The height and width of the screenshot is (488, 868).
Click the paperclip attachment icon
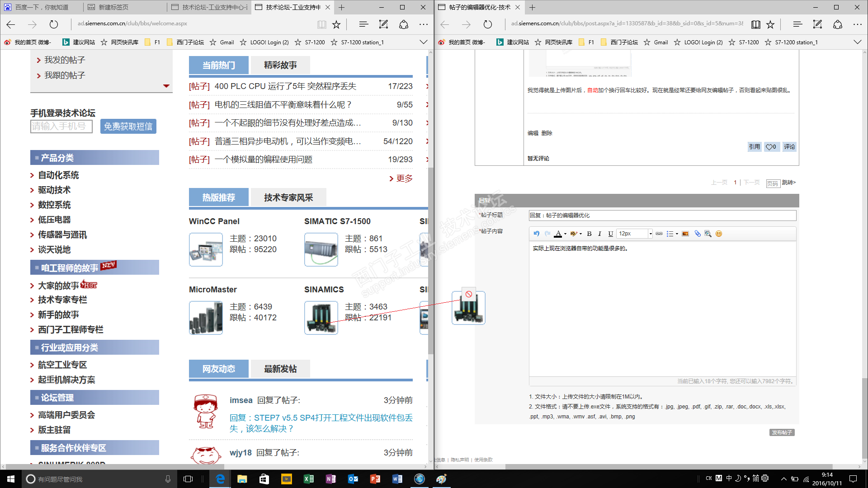click(698, 234)
